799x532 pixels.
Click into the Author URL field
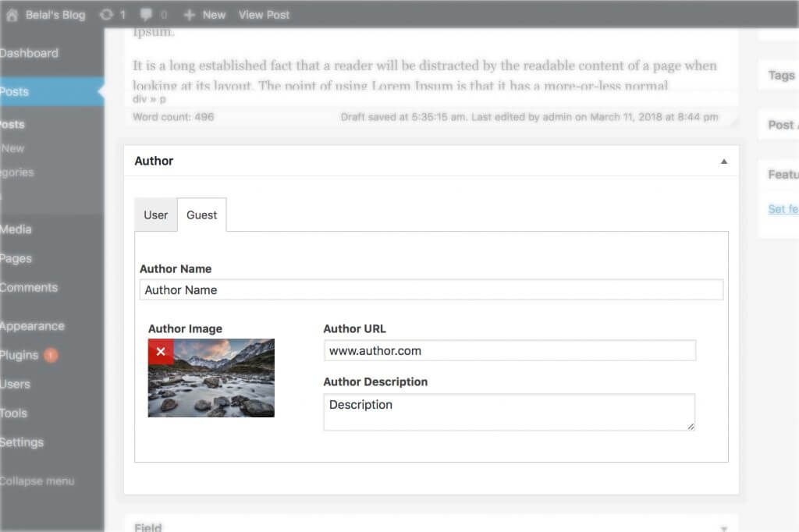tap(509, 351)
